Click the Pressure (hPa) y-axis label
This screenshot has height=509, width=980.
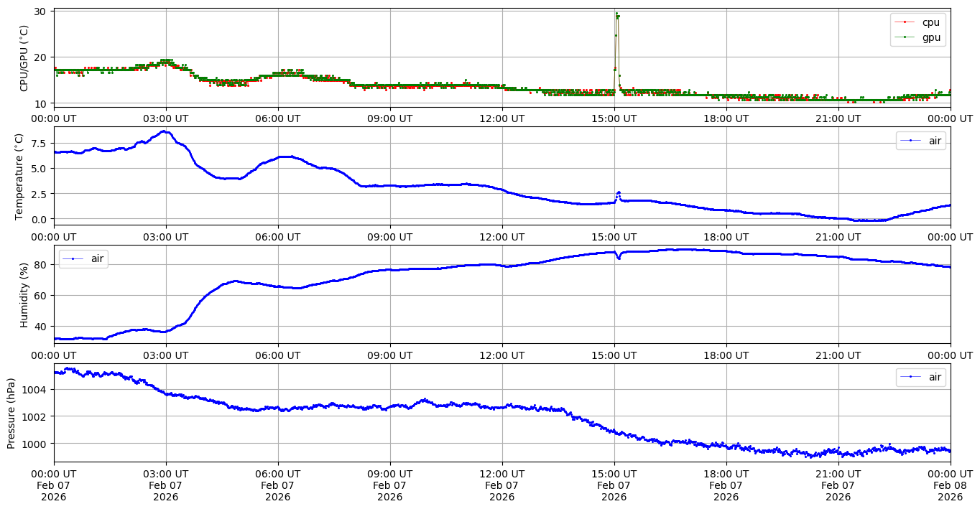click(11, 413)
